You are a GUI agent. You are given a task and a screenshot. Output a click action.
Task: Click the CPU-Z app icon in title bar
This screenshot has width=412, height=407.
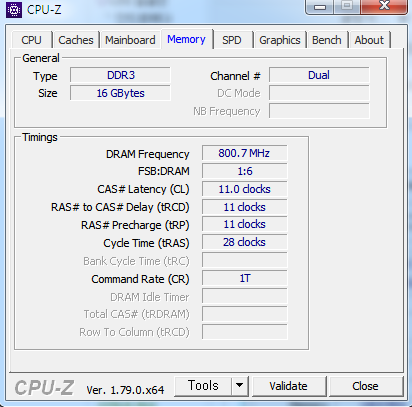point(14,10)
